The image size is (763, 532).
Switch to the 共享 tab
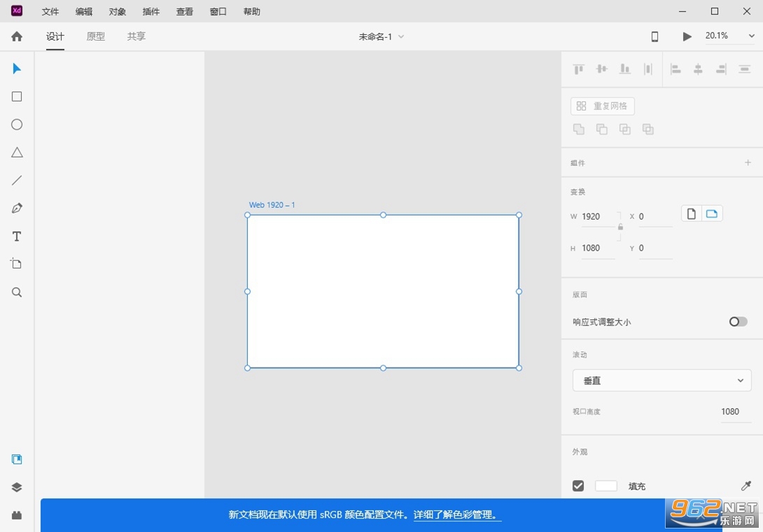point(136,36)
